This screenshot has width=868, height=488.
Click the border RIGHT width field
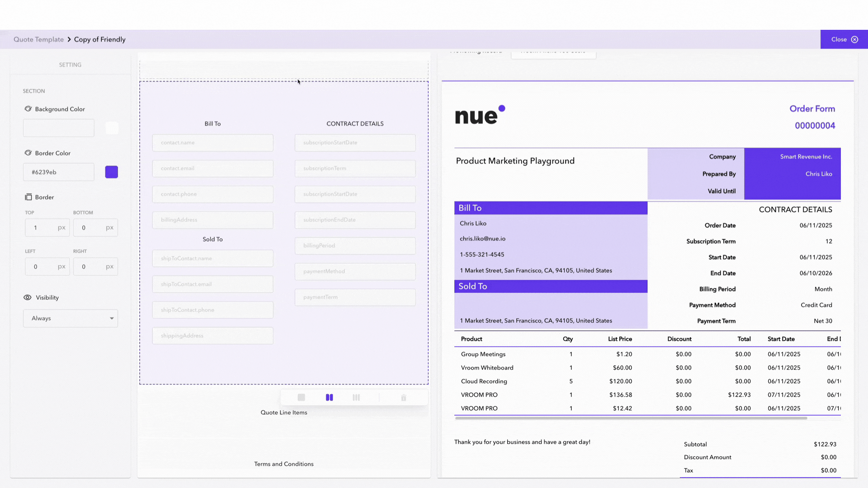point(95,267)
